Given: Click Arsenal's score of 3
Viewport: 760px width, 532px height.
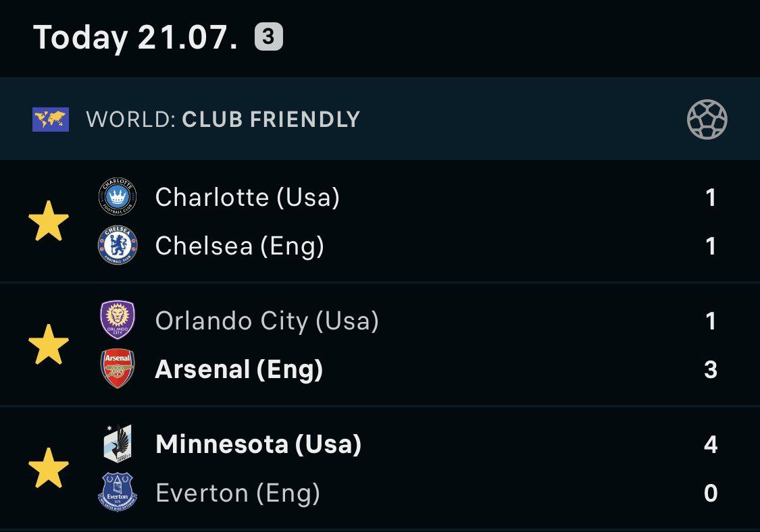Looking at the screenshot, I should click(x=710, y=369).
